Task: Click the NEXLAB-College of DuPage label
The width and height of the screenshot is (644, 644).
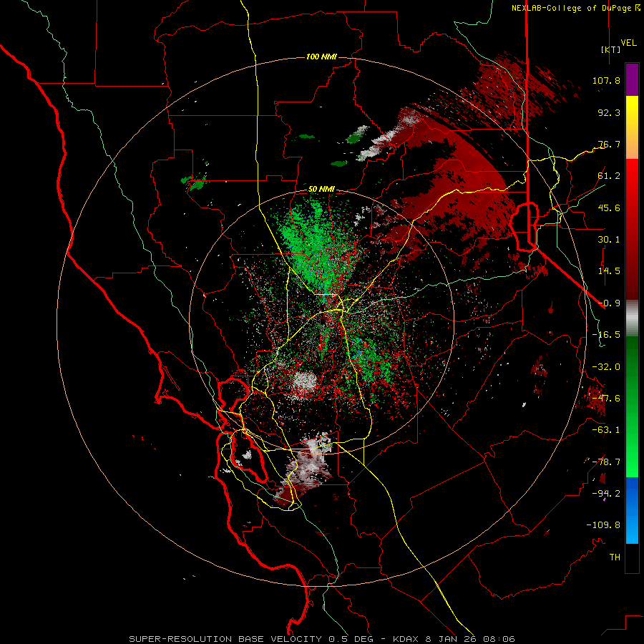Action: coord(571,8)
